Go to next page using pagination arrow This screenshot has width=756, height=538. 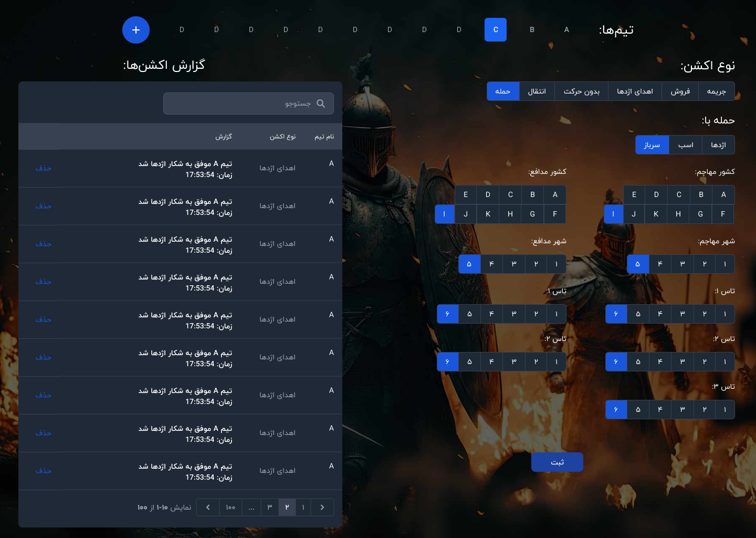pyautogui.click(x=208, y=507)
